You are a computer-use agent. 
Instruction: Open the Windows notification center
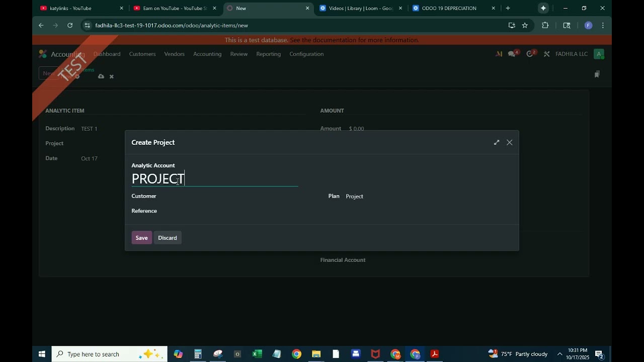[x=599, y=354]
